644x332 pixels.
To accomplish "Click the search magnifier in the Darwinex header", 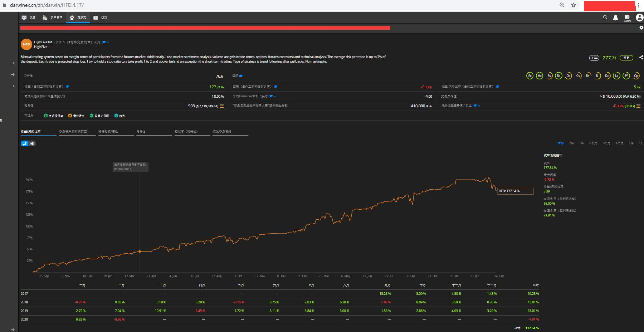I will pyautogui.click(x=605, y=17).
